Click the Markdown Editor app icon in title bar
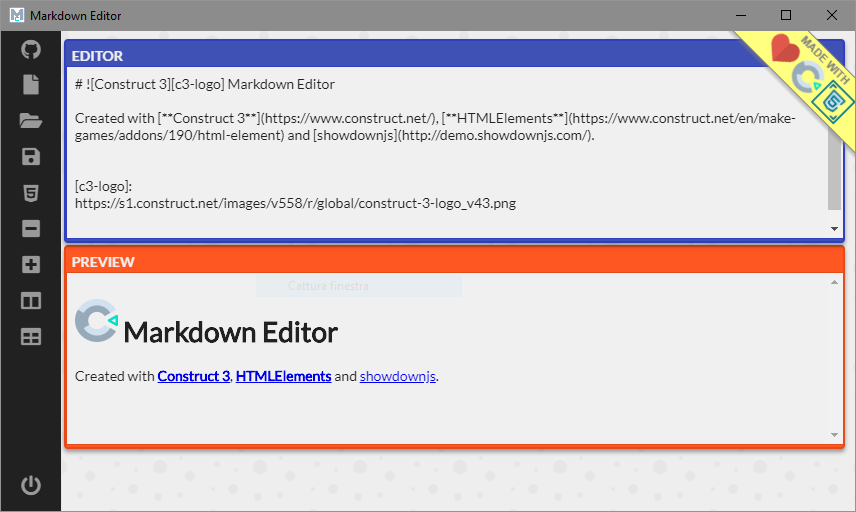 coord(17,15)
